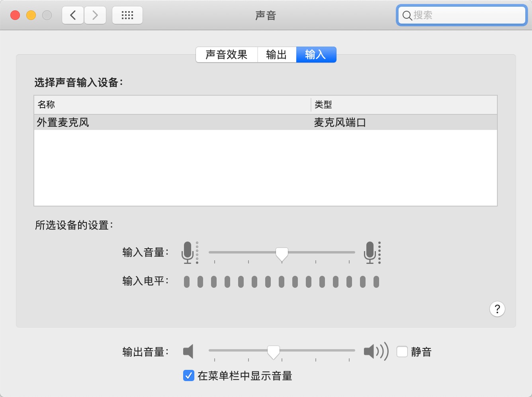Viewport: 532px width, 397px height.
Task: Click the loud speaker icon
Action: pos(376,352)
